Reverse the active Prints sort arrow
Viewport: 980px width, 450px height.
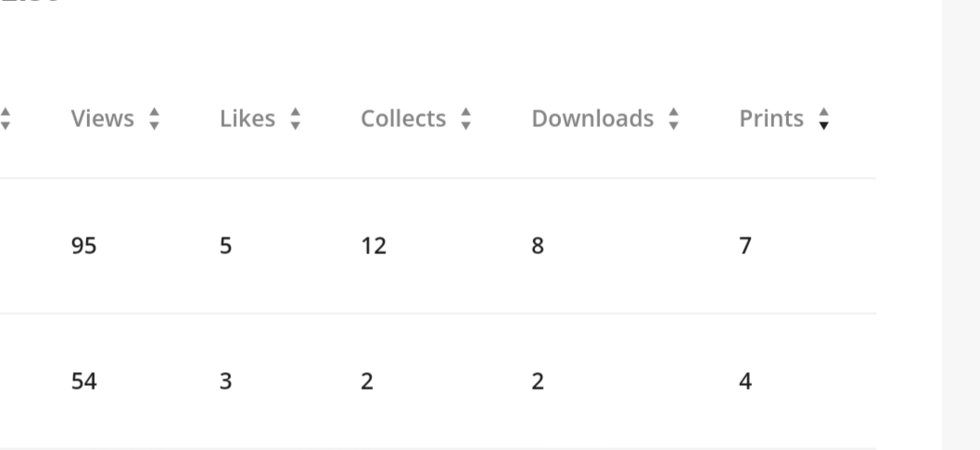pyautogui.click(x=823, y=119)
